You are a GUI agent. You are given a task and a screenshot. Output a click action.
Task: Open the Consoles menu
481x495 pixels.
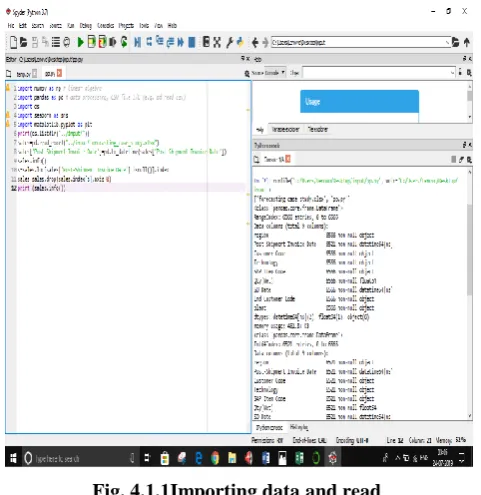pos(105,25)
